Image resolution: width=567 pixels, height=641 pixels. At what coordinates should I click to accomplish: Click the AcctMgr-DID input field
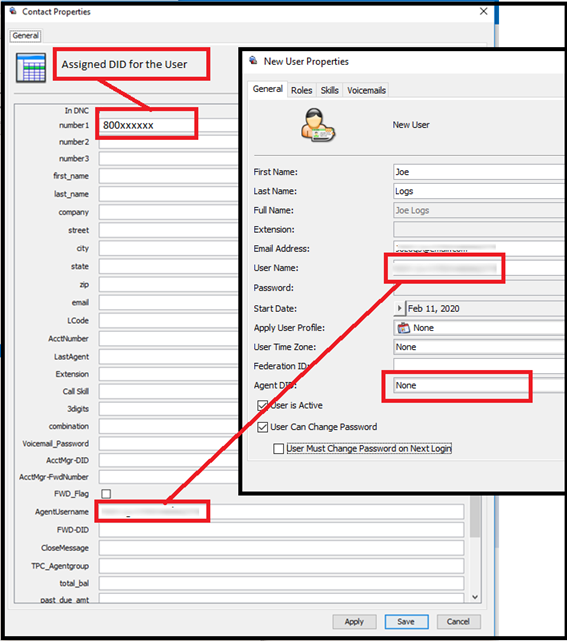168,460
